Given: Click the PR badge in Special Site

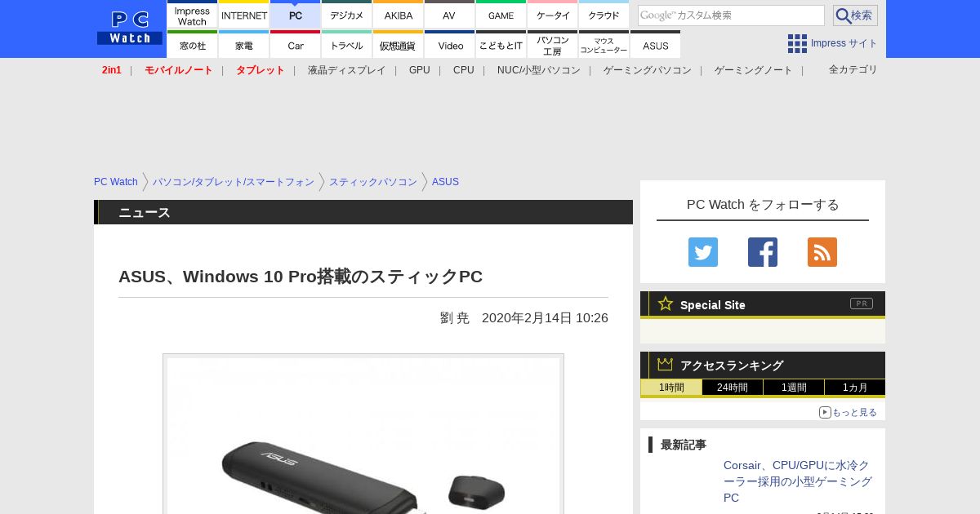Looking at the screenshot, I should (862, 304).
